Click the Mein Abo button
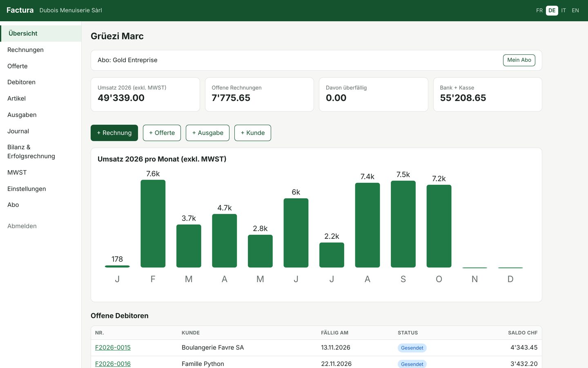This screenshot has height=368, width=588. 519,60
